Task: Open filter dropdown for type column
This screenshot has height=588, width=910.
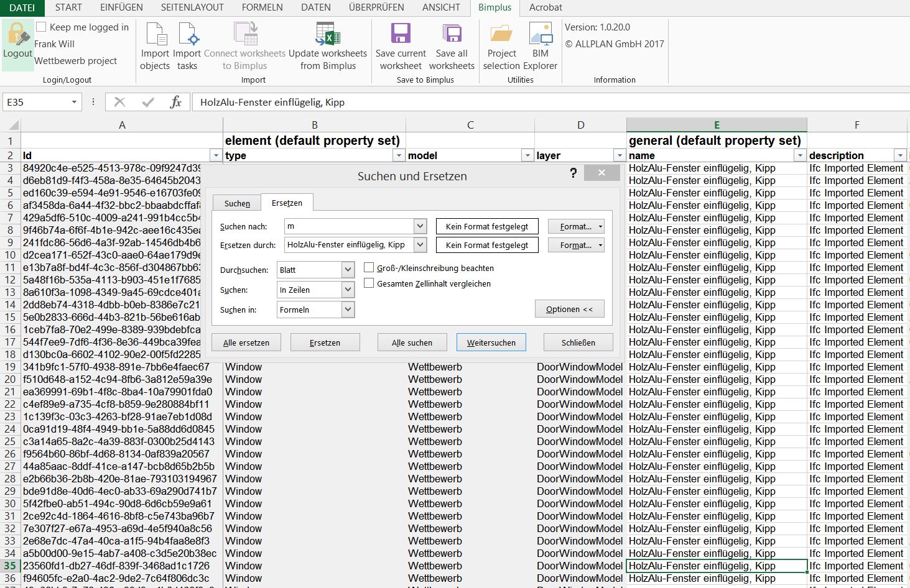Action: pyautogui.click(x=399, y=155)
